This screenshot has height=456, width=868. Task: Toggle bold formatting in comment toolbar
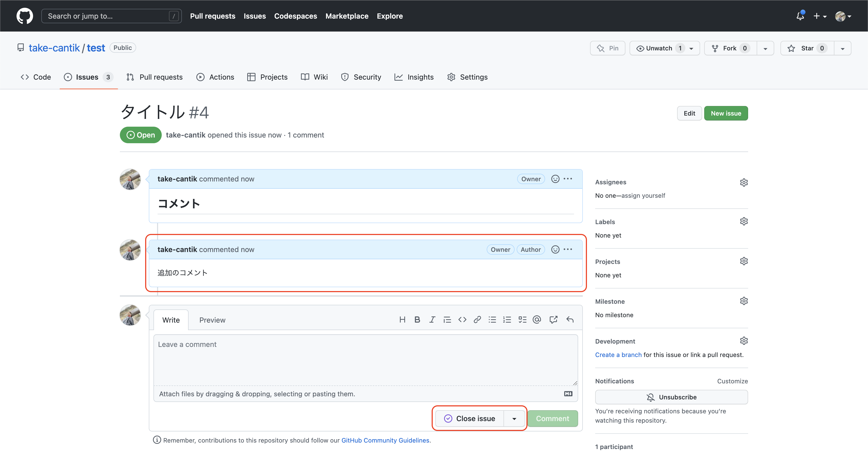point(417,320)
